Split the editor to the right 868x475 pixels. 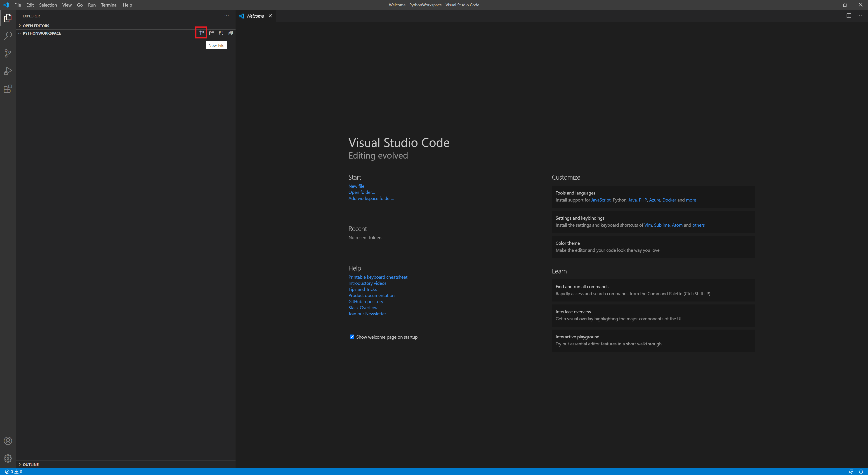(x=849, y=16)
